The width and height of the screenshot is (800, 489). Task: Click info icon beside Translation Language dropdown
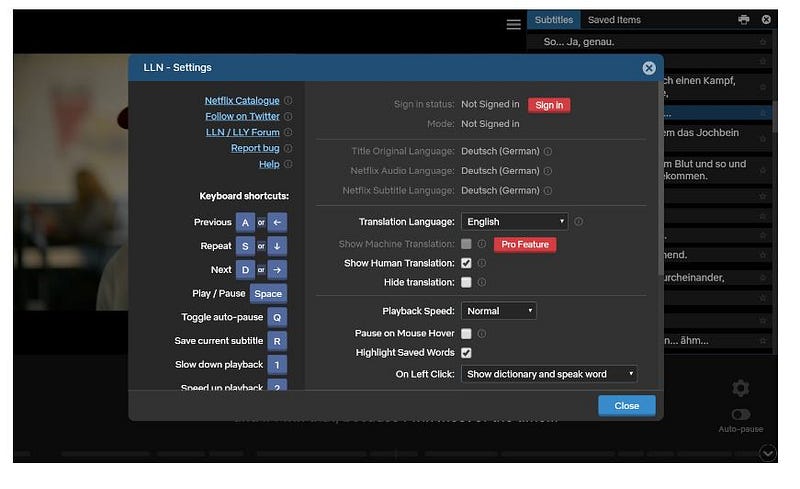579,222
